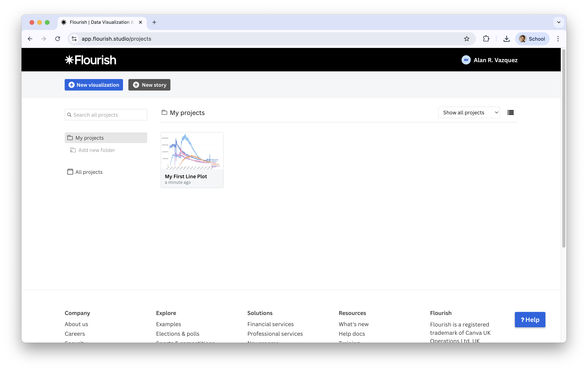The width and height of the screenshot is (588, 371).
Task: Select All projects in sidebar
Action: click(x=89, y=172)
